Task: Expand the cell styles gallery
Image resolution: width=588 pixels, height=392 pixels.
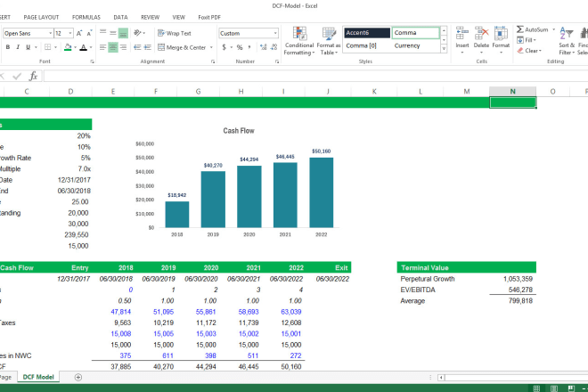Action: coord(444,49)
